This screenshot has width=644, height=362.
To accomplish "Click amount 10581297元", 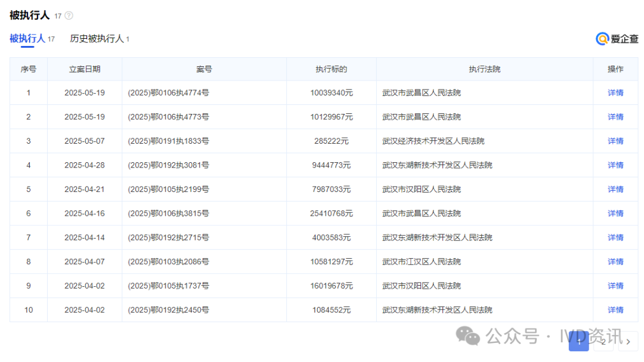I will tap(332, 262).
